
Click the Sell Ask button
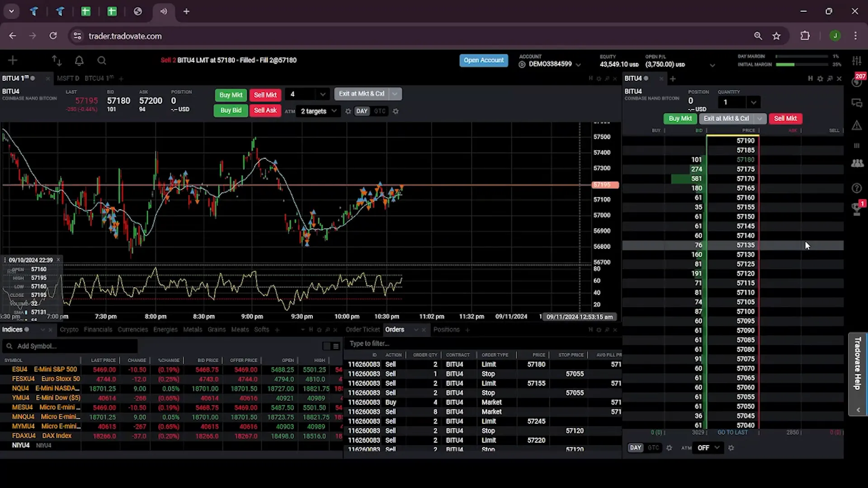point(265,110)
